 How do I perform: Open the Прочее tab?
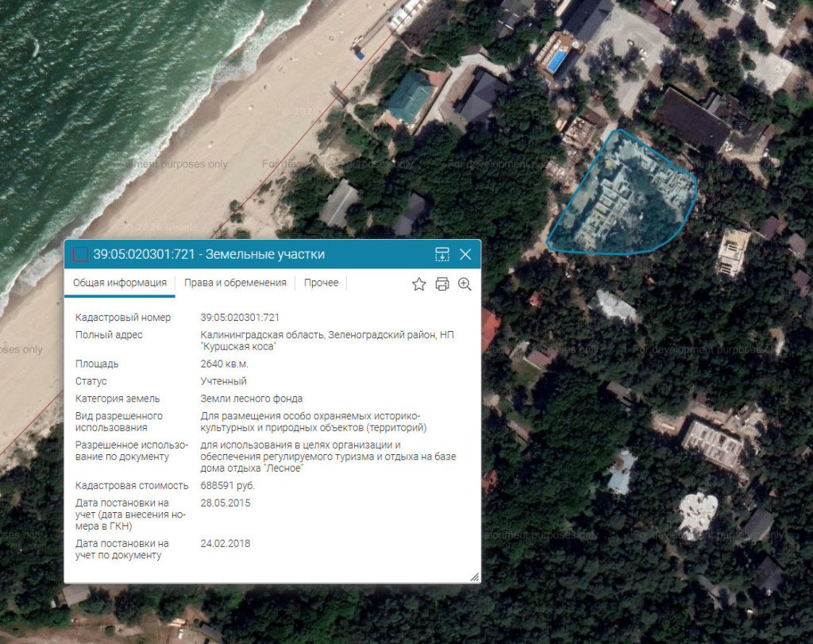[321, 283]
